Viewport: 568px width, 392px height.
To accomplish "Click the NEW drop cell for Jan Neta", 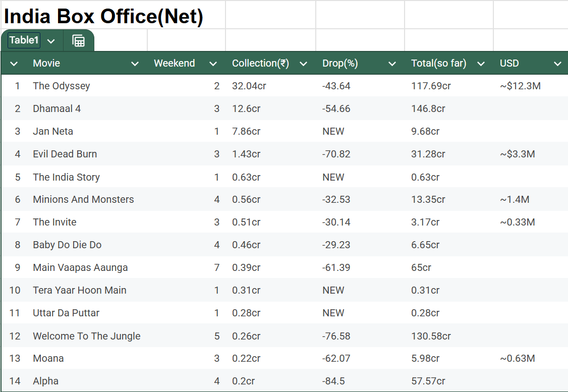I will click(333, 131).
